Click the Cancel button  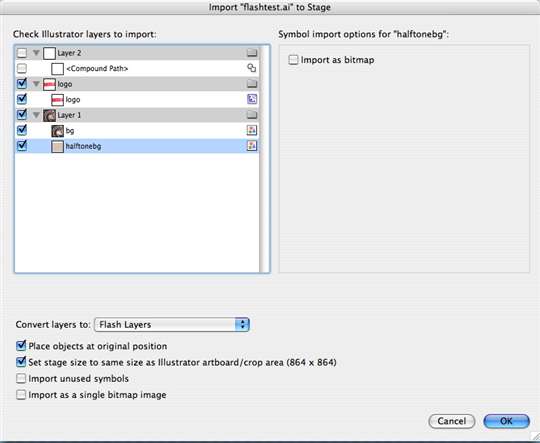[x=451, y=421]
